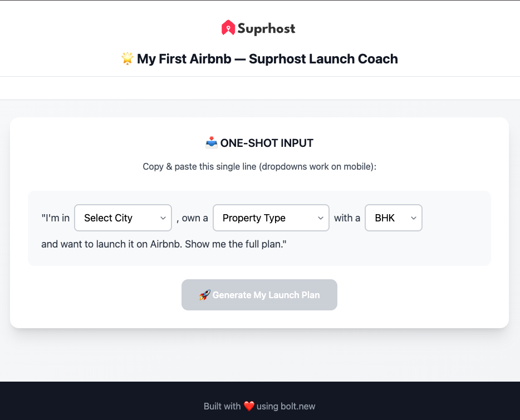The height and width of the screenshot is (420, 520).
Task: Click the copy-and-paste instruction line
Action: pos(259,166)
